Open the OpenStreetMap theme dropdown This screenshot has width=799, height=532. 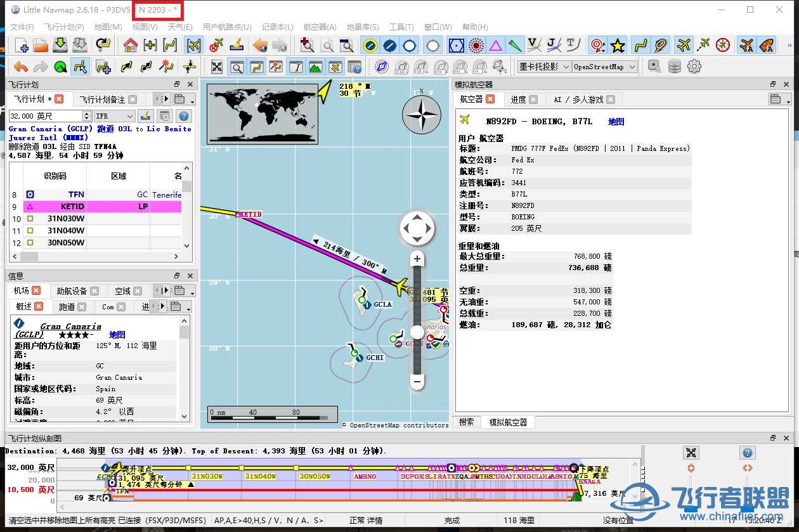606,67
